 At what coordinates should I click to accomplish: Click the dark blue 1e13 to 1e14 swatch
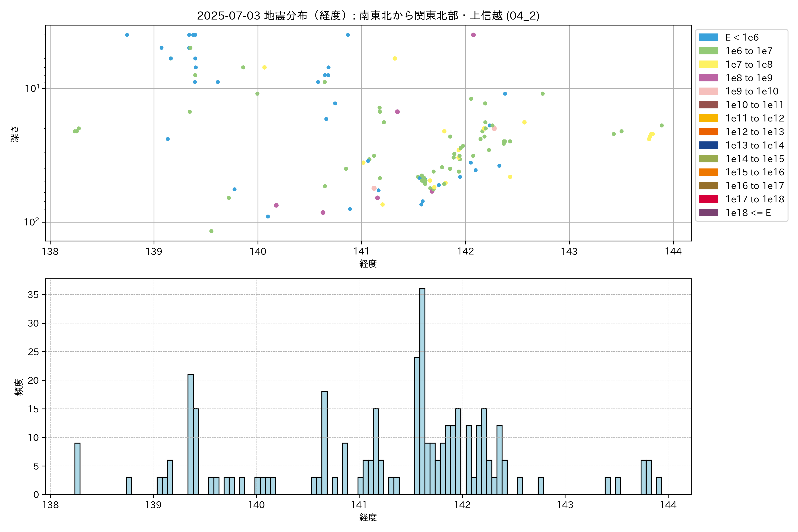click(x=708, y=145)
